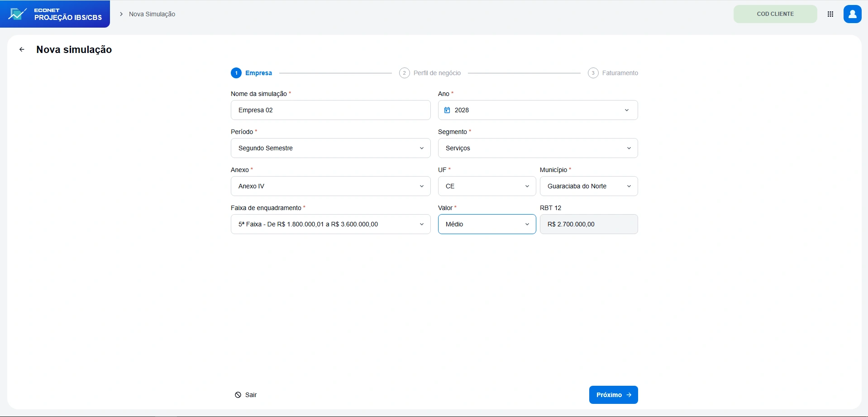Open the Valor dropdown showing Médio
This screenshot has height=417, width=868.
click(x=487, y=224)
